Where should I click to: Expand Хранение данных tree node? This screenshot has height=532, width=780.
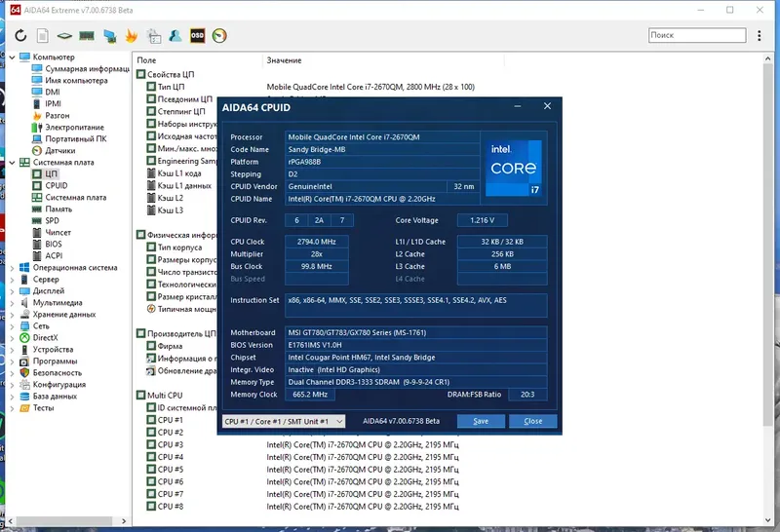click(12, 314)
